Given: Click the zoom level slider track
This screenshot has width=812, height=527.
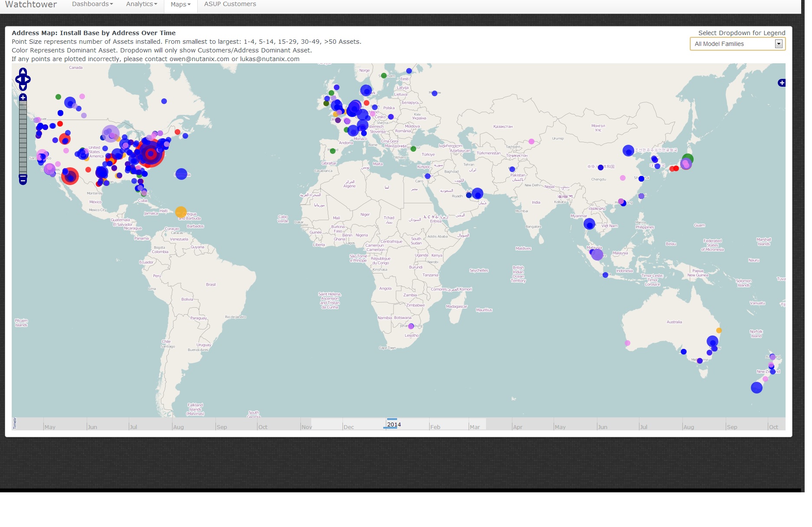Looking at the screenshot, I should coord(23,138).
